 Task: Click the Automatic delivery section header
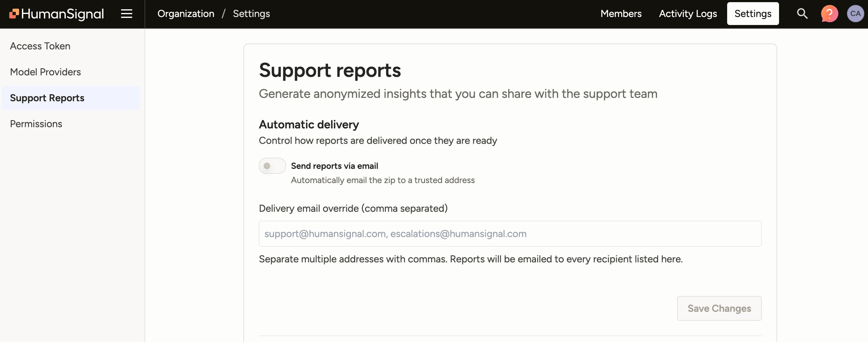pos(309,124)
